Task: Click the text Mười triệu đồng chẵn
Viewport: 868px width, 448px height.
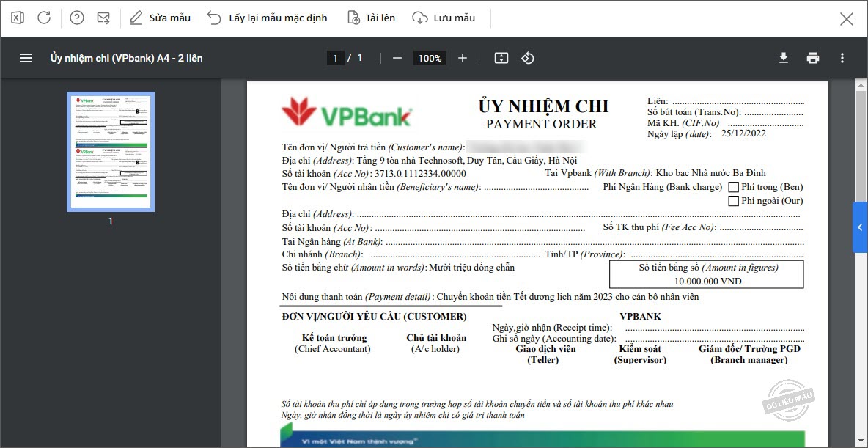Action: coord(472,268)
